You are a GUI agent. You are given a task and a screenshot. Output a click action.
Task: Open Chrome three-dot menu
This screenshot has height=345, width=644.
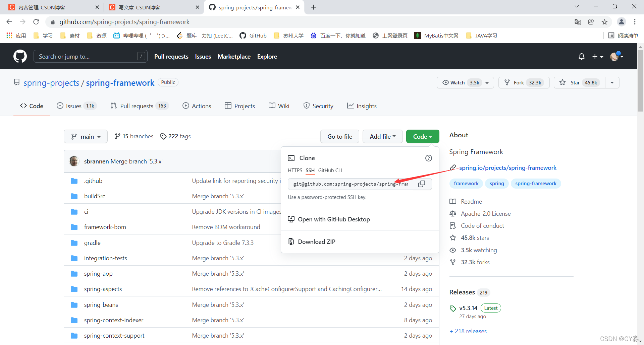635,22
